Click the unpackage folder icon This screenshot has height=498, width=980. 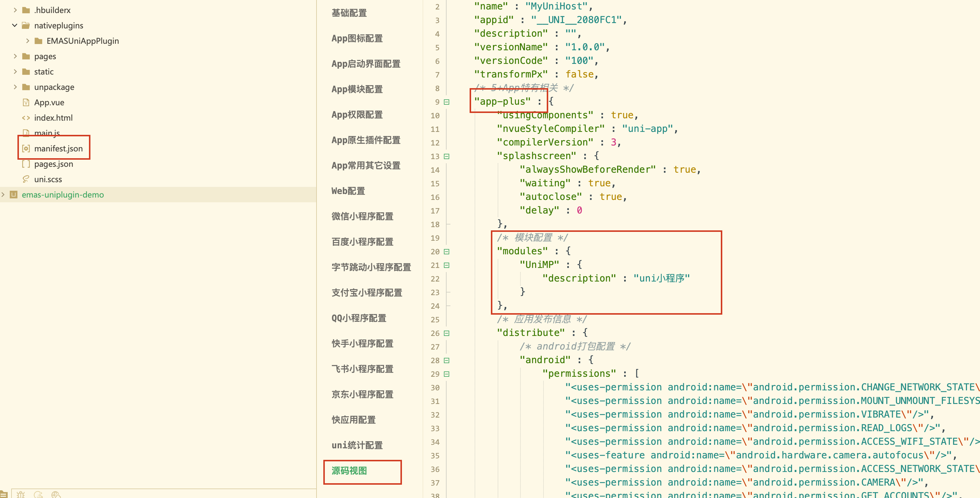coord(26,87)
